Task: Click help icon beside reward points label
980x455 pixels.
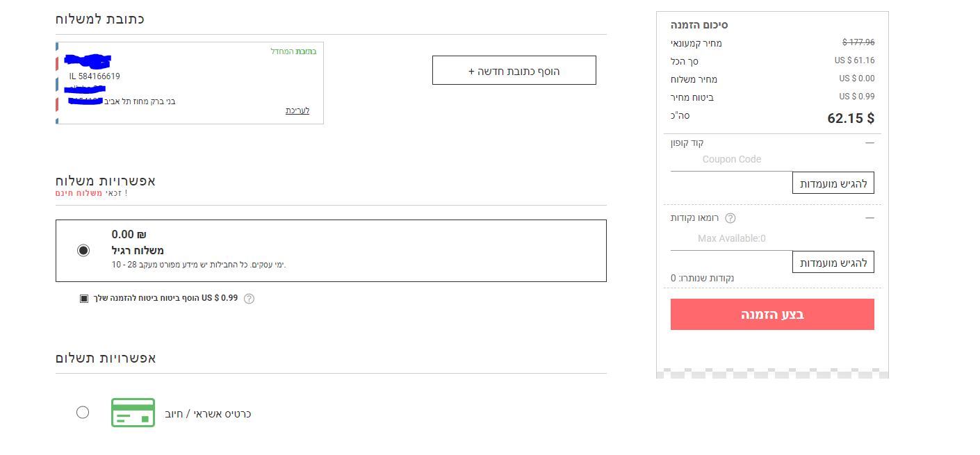Action: click(730, 218)
